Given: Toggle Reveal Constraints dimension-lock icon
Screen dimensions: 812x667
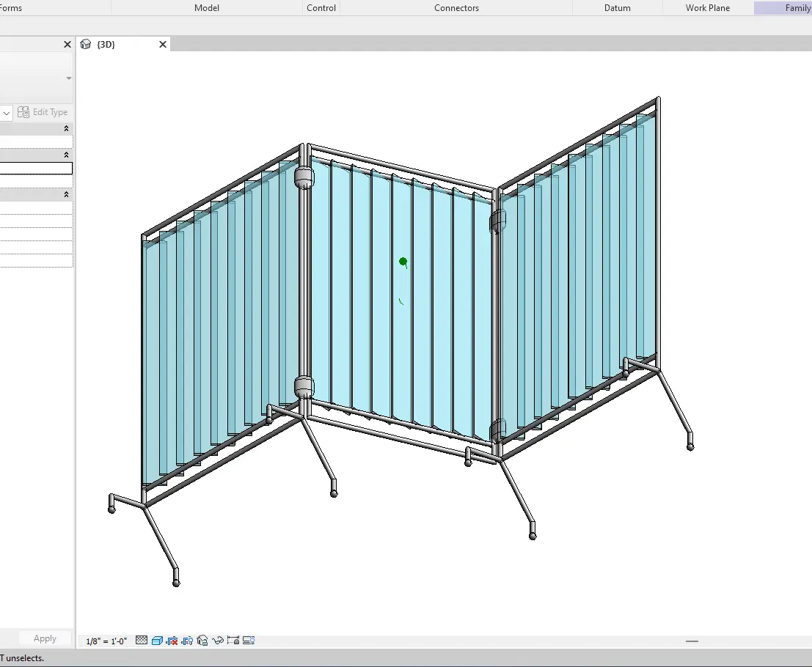Looking at the screenshot, I should coord(233,641).
